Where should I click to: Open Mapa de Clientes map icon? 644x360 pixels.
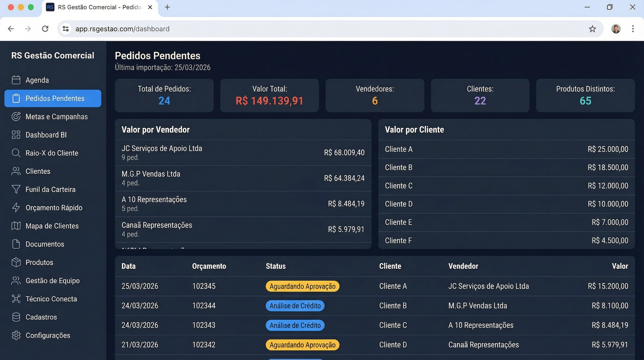point(16,226)
